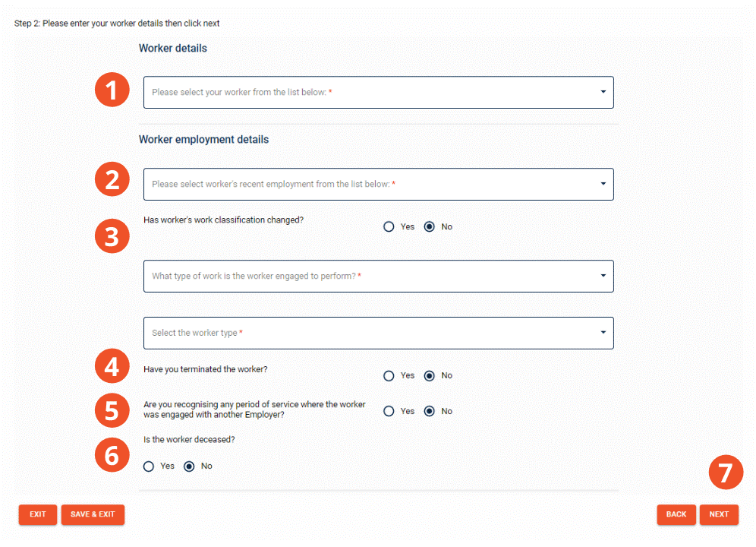Select Yes for terminated the worker
Screen dimensions: 756x547
coord(389,375)
